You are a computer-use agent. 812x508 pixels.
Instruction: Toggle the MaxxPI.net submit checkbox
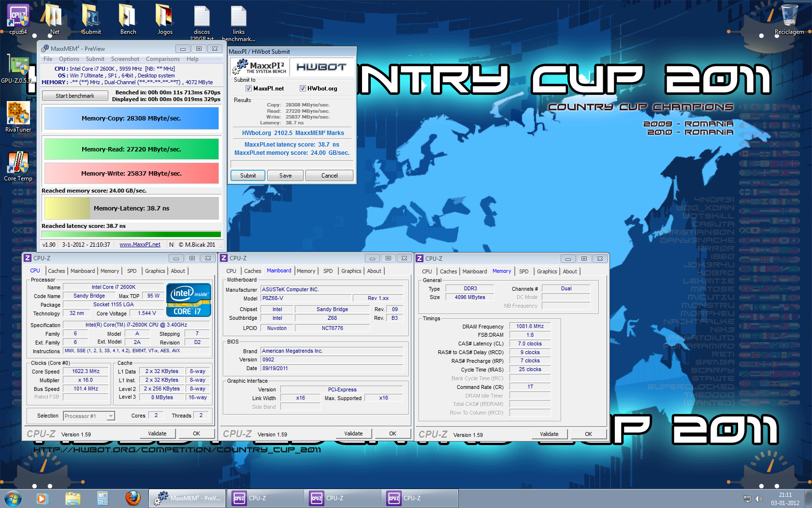coord(248,89)
